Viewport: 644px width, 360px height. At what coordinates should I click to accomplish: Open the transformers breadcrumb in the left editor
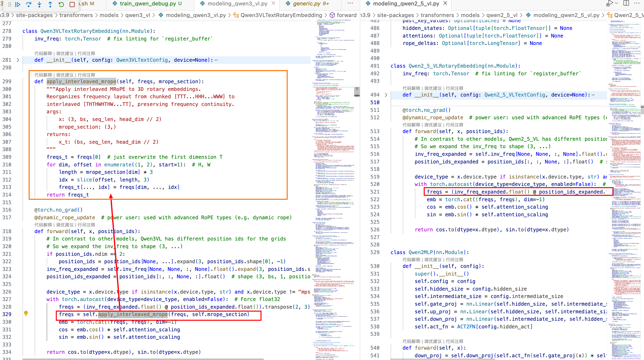coord(76,15)
